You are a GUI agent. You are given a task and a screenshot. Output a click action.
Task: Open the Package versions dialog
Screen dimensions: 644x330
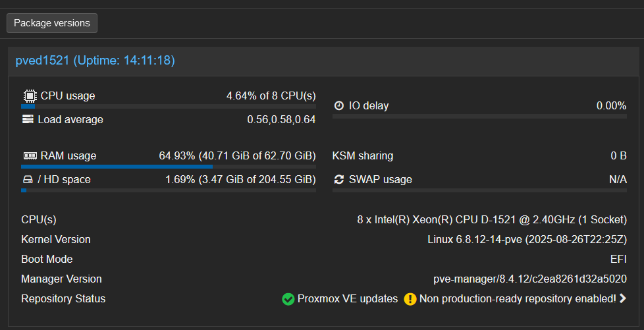(52, 23)
